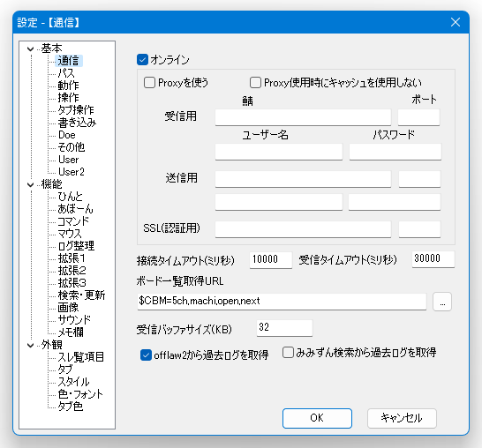Collapse the 外観 tree node
This screenshot has width=482, height=448.
pyautogui.click(x=30, y=345)
